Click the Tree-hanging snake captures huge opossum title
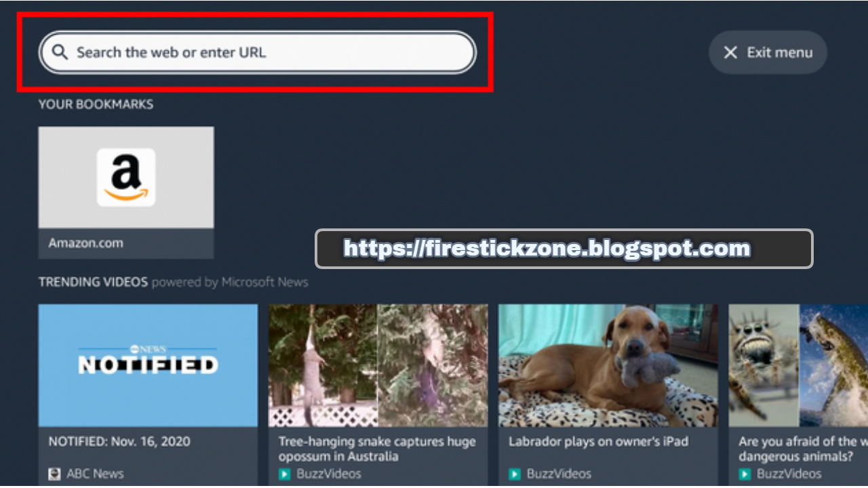This screenshot has height=488, width=868. [377, 449]
